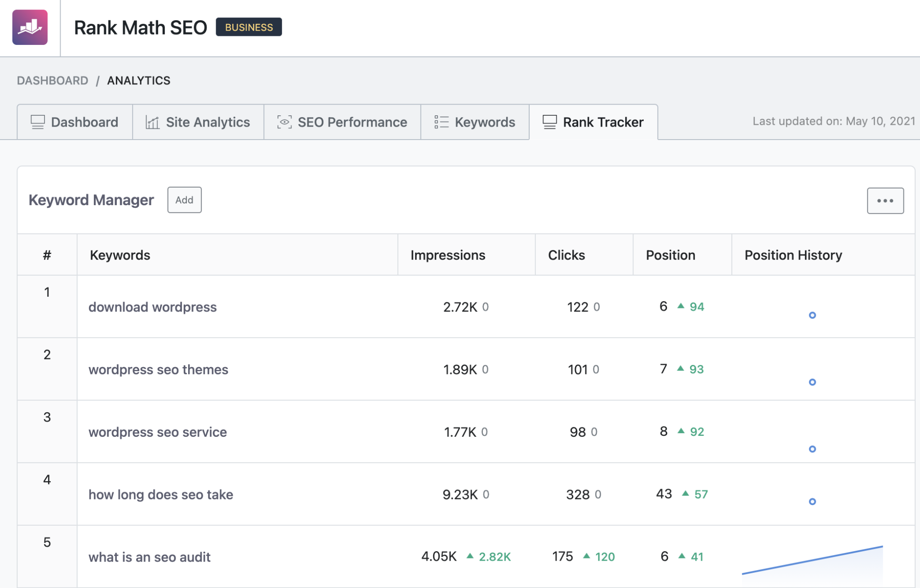
Task: Click the 4.05K impressions value
Action: [439, 557]
